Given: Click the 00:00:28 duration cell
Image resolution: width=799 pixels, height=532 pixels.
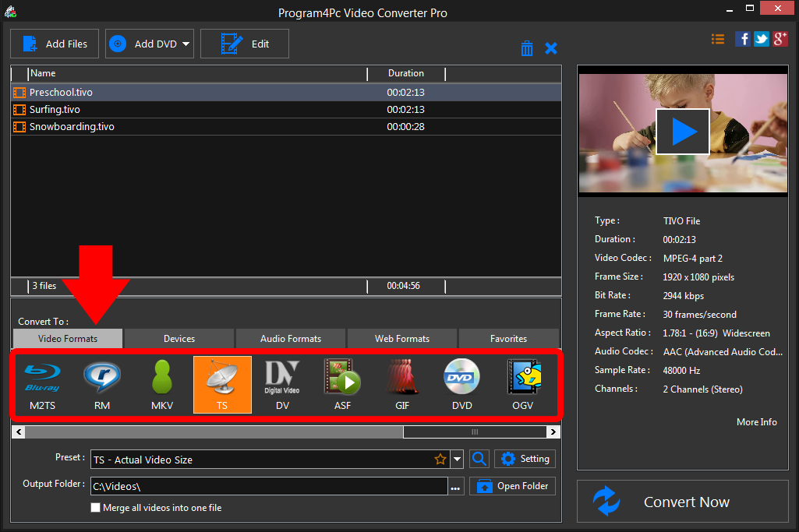Looking at the screenshot, I should [405, 127].
